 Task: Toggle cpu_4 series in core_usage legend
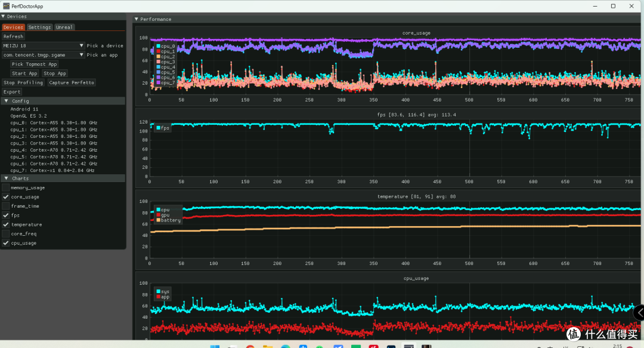click(166, 67)
